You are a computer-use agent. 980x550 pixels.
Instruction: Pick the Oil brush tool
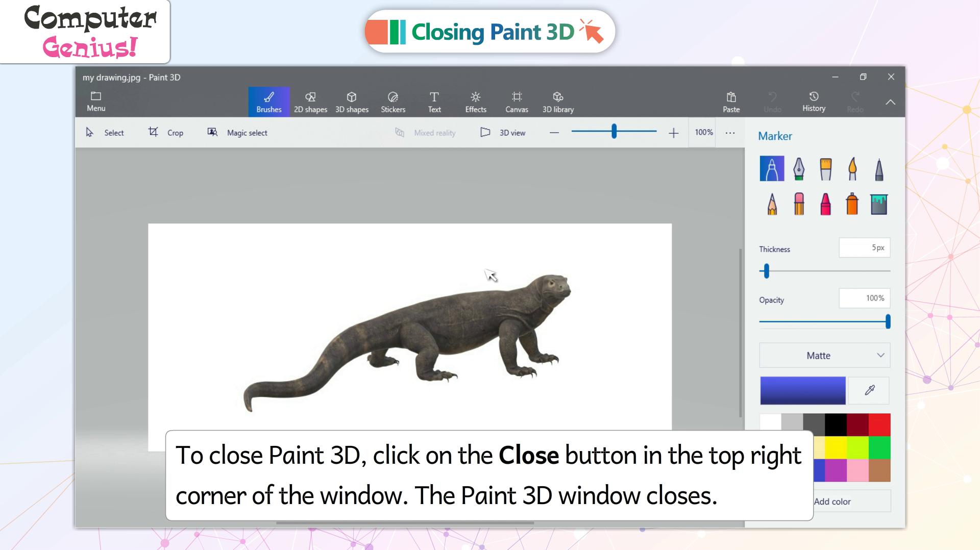click(825, 169)
